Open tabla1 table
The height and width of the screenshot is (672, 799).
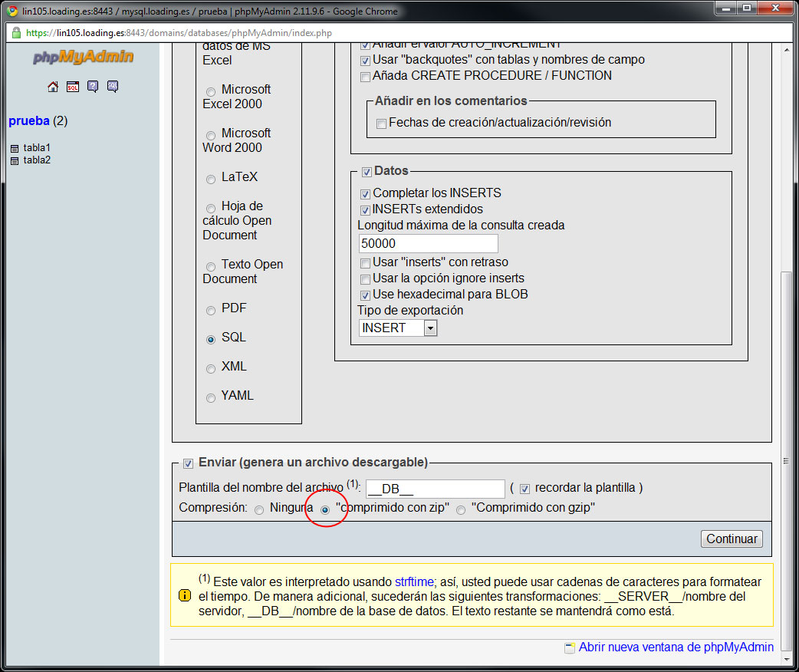point(37,148)
